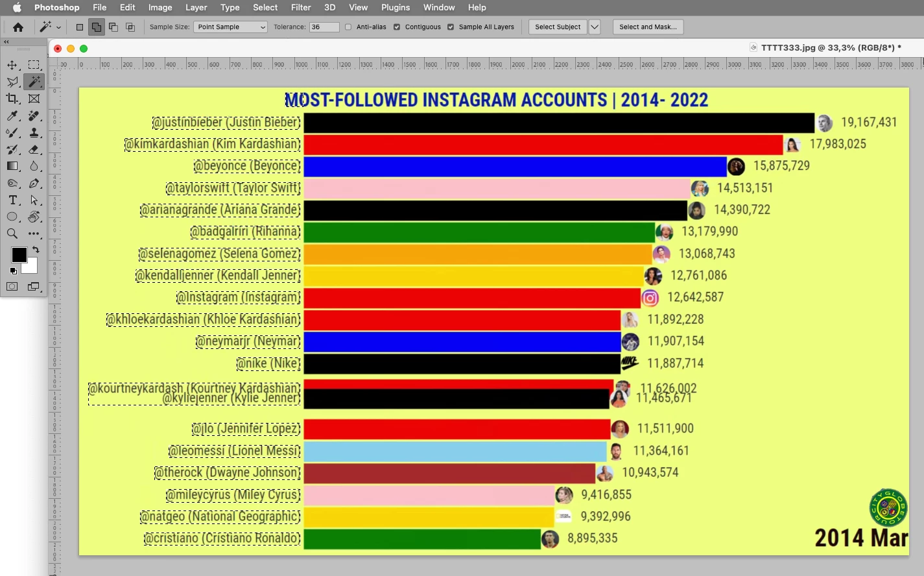Image resolution: width=924 pixels, height=576 pixels.
Task: Select the Crop tool
Action: point(12,99)
